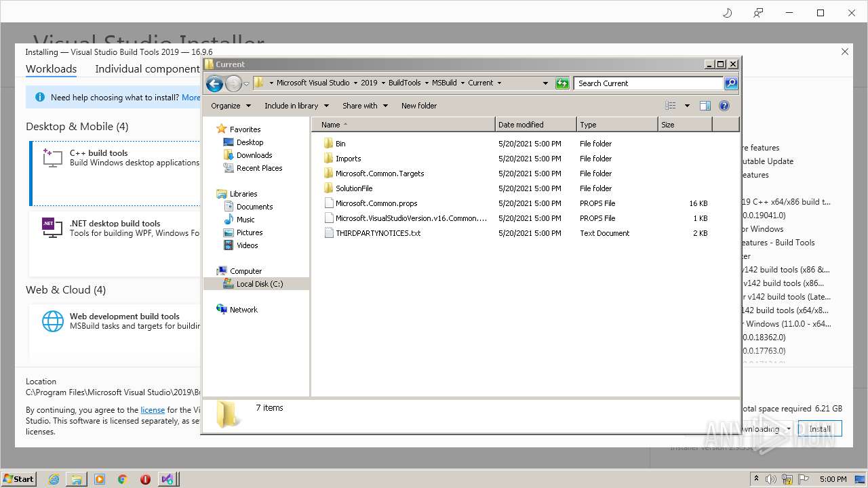Image resolution: width=868 pixels, height=488 pixels.
Task: Switch to Visual Studio Installer taskbar icon
Action: click(167, 479)
